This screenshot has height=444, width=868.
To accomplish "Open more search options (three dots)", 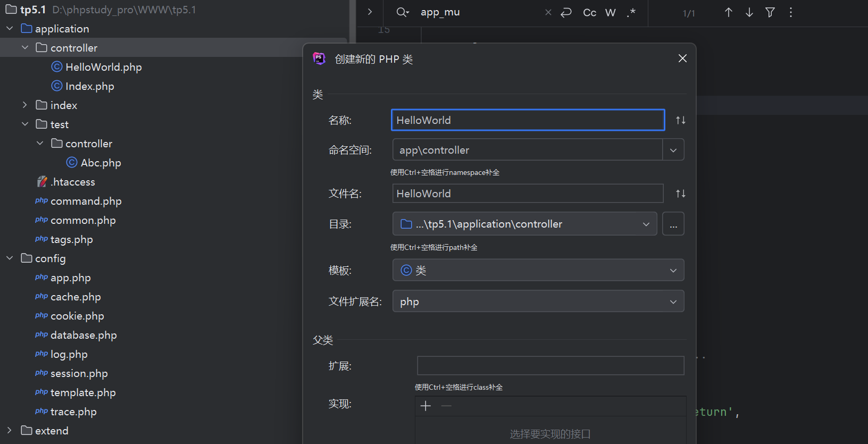I will click(x=791, y=12).
